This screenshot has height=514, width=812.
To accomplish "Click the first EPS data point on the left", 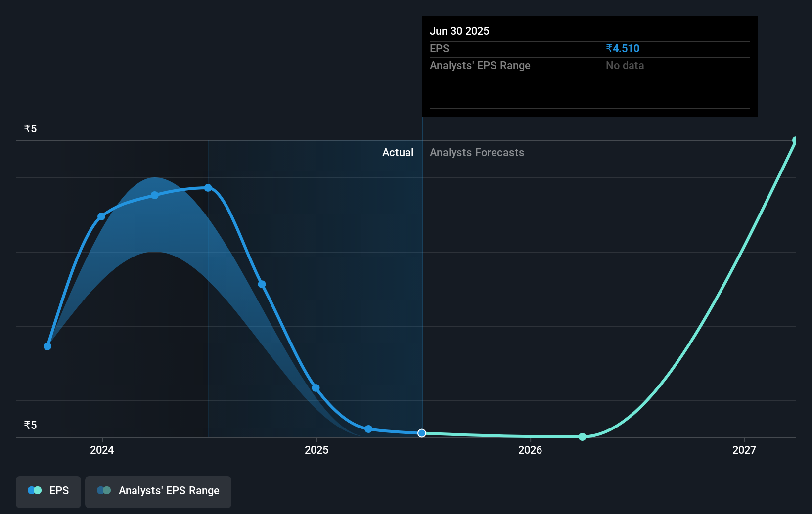I will pos(47,346).
